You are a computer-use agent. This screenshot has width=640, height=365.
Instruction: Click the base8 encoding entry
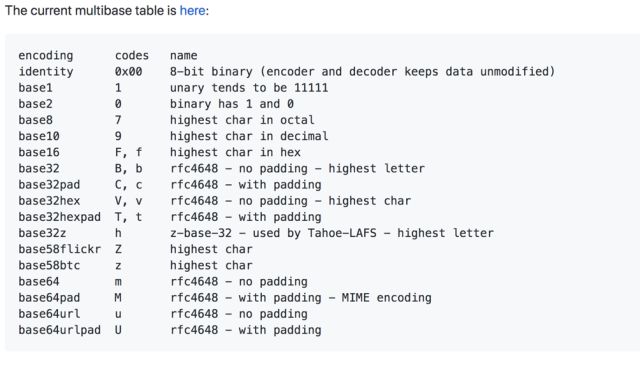(36, 120)
